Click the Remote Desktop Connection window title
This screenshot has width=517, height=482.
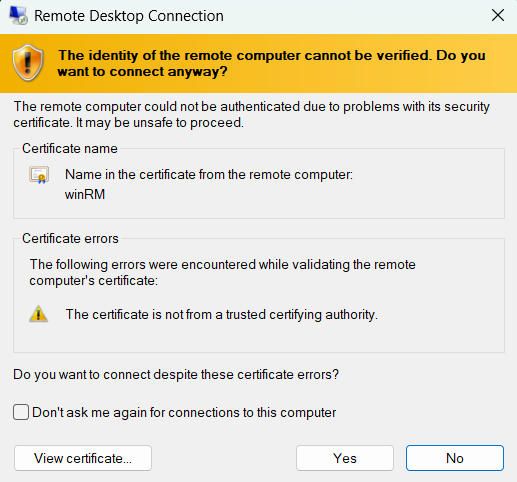[x=129, y=16]
